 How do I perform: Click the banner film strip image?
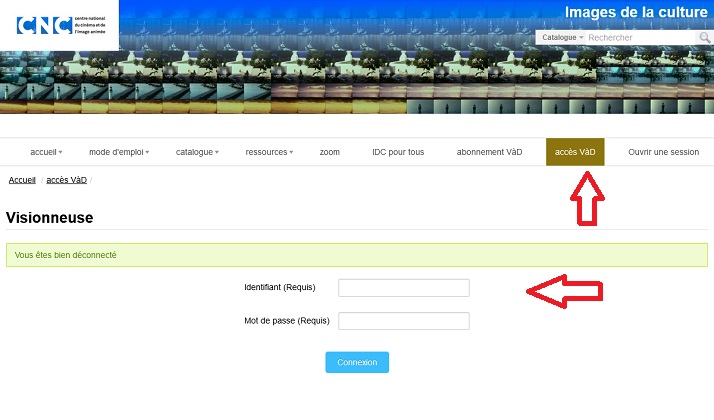click(357, 82)
